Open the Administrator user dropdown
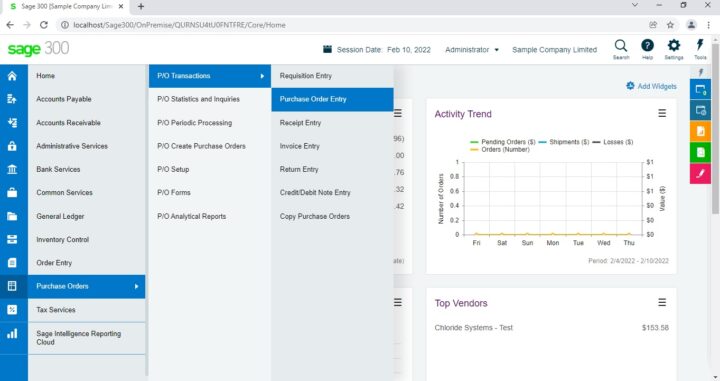Screen dimensions: 720x381 472,50
